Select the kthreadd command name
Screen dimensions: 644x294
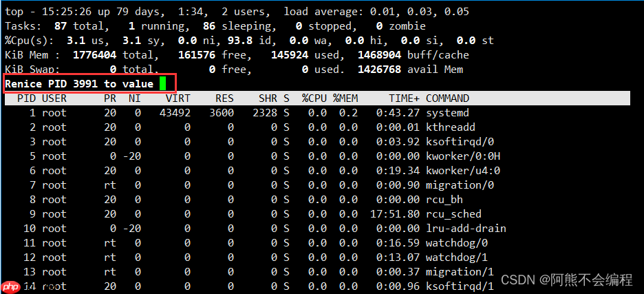[451, 127]
